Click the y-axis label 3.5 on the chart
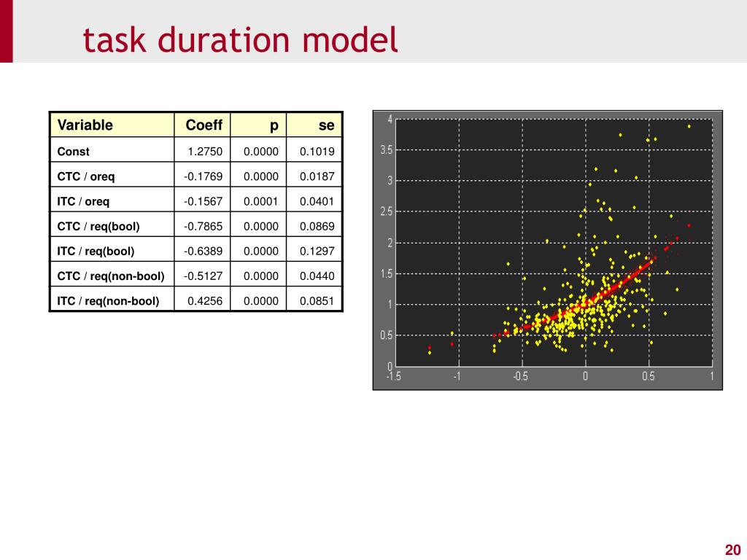Viewport: 747px width, 560px height. click(387, 150)
